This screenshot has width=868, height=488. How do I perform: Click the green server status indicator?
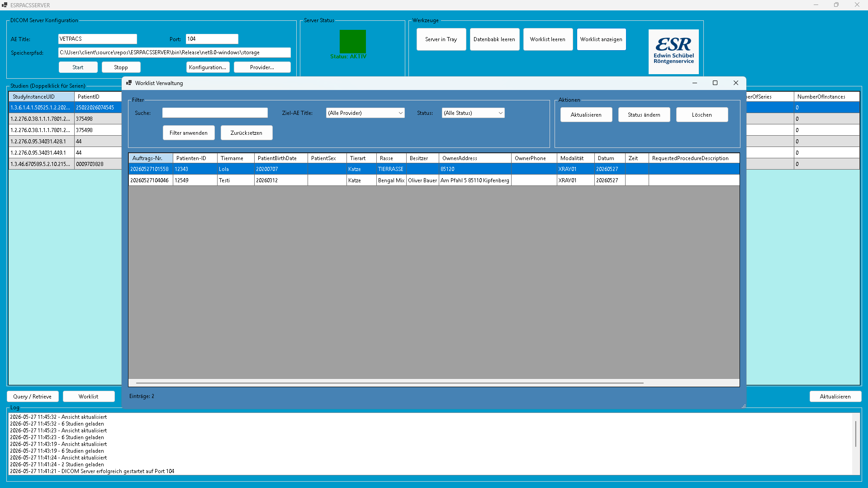(x=353, y=42)
